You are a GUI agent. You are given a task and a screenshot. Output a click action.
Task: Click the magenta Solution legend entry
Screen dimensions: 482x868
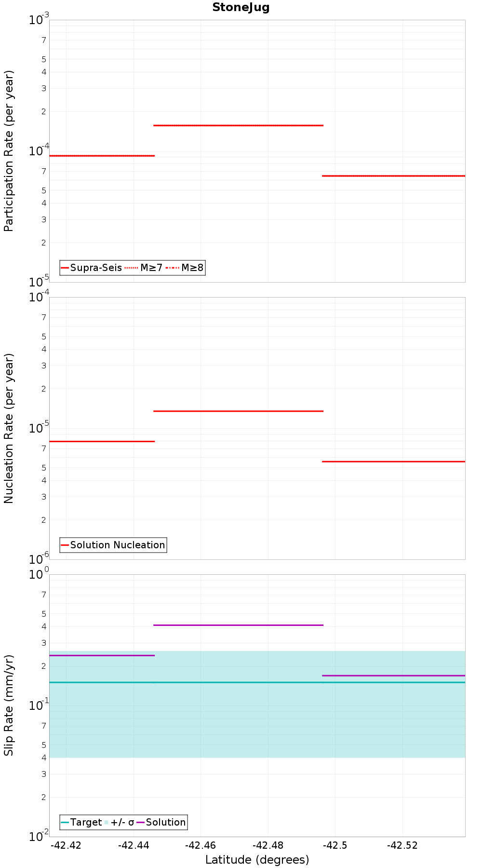coord(161,822)
